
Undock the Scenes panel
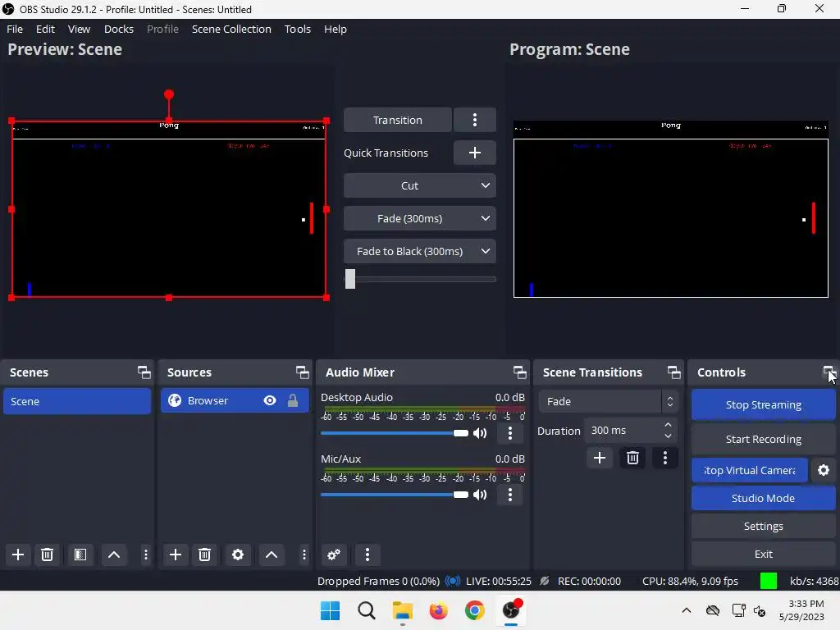click(x=144, y=372)
